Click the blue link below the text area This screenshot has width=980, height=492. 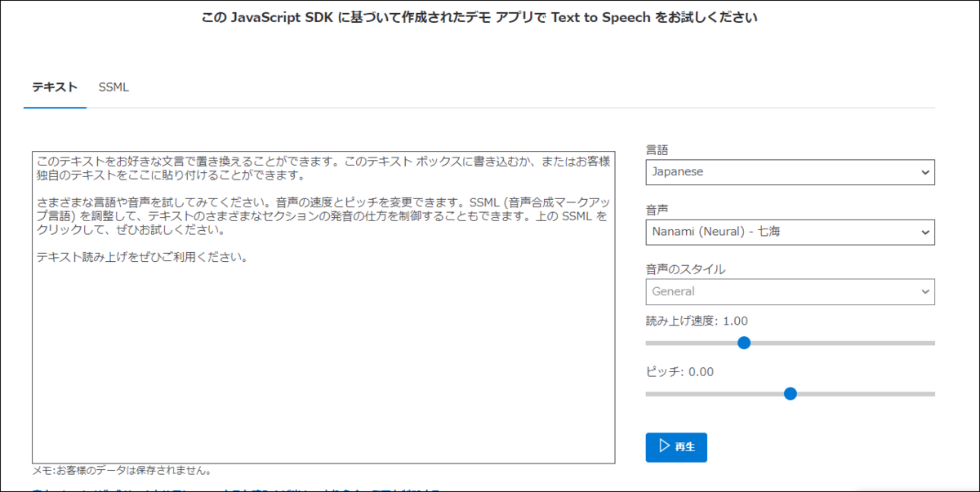(x=245, y=488)
